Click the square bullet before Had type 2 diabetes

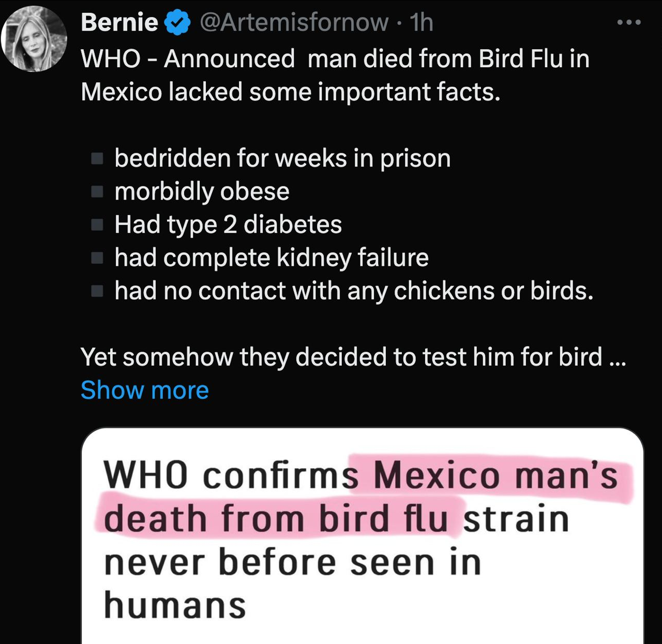coord(97,225)
